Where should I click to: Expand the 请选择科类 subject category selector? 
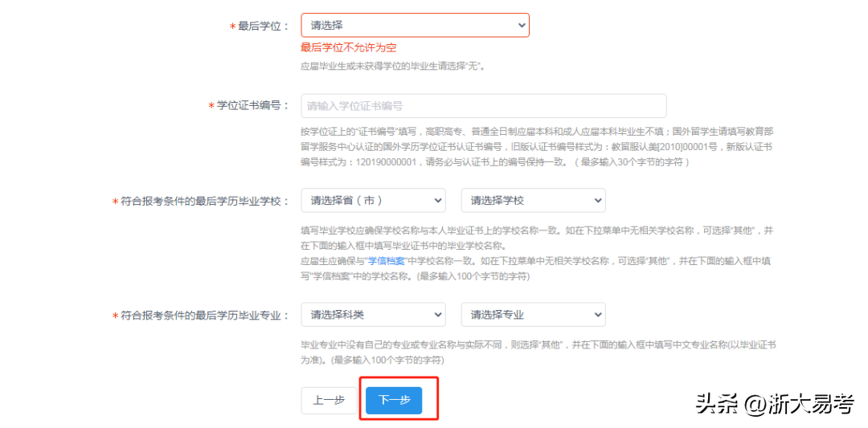click(372, 314)
